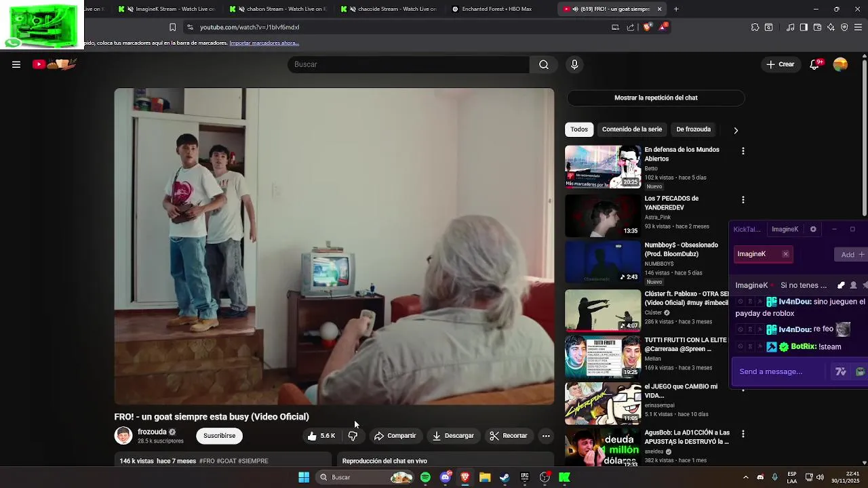Open the extensions puzzle icon
Image resolution: width=868 pixels, height=488 pixels.
(x=755, y=27)
